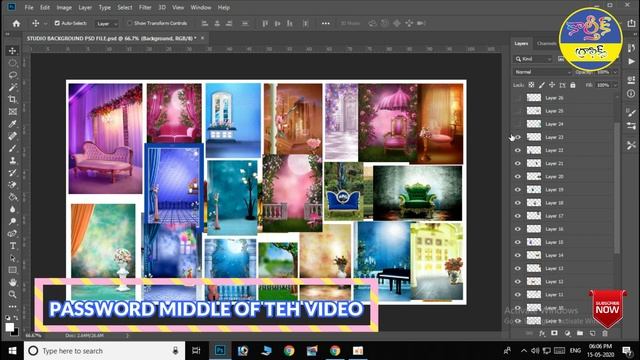This screenshot has height=360, width=640.
Task: Select the Pen tool
Action: 12,233
